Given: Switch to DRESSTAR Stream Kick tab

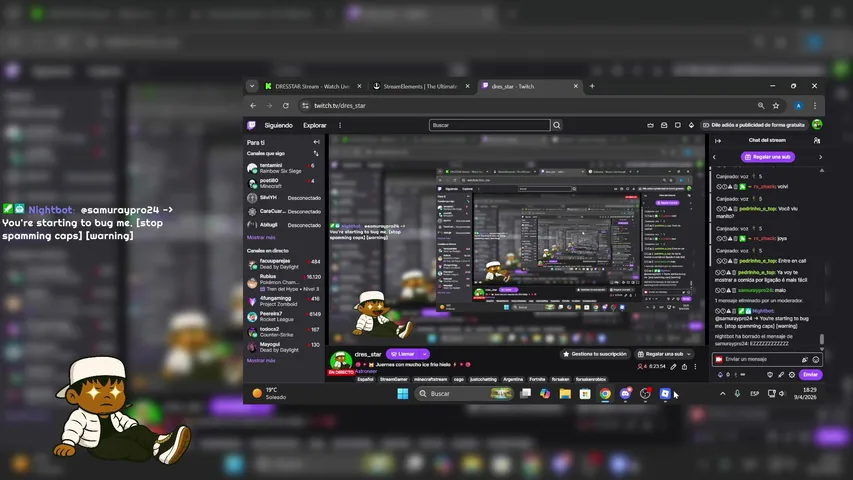Looking at the screenshot, I should [x=312, y=86].
